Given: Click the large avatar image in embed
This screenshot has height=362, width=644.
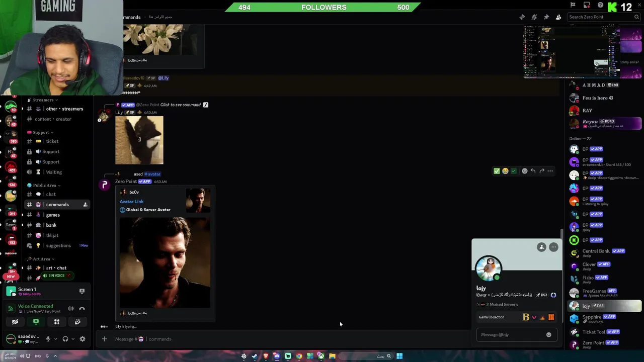Looking at the screenshot, I should tap(165, 262).
